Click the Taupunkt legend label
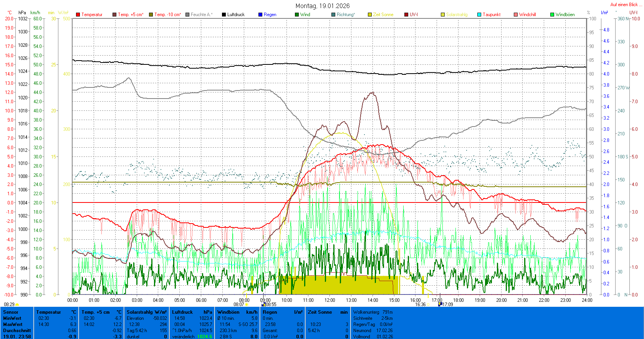644x339 pixels. (x=492, y=15)
